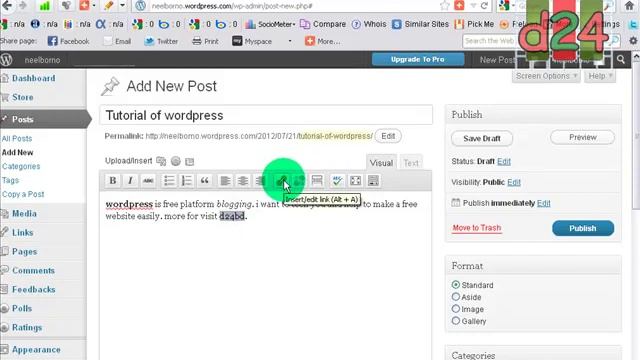Expand the Help dropdown
Viewport: 640px width, 360px height.
[600, 76]
